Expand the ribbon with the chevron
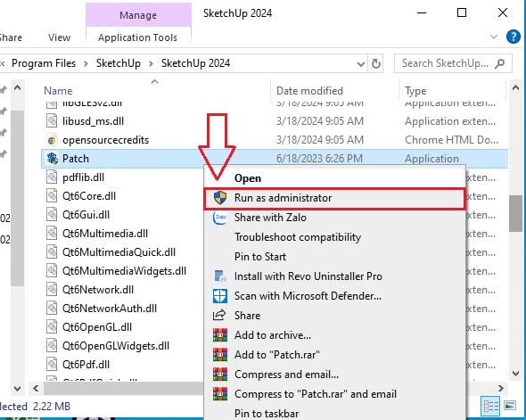 click(494, 37)
